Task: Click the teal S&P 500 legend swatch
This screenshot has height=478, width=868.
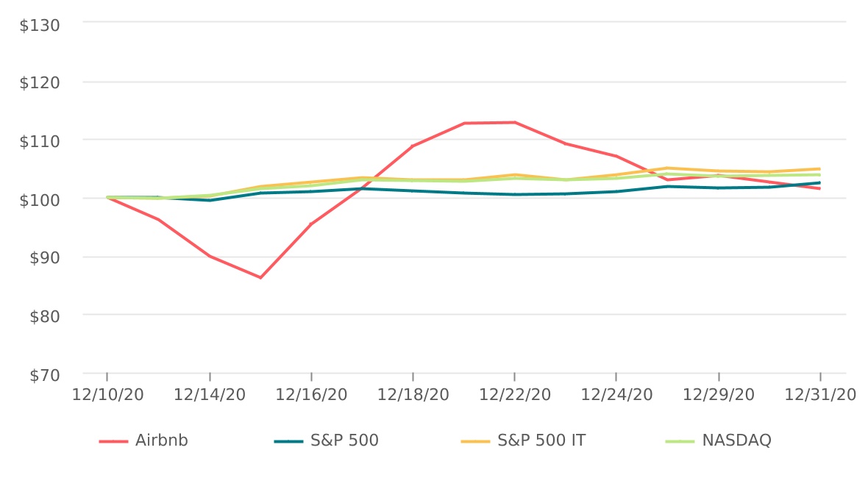Action: [288, 441]
